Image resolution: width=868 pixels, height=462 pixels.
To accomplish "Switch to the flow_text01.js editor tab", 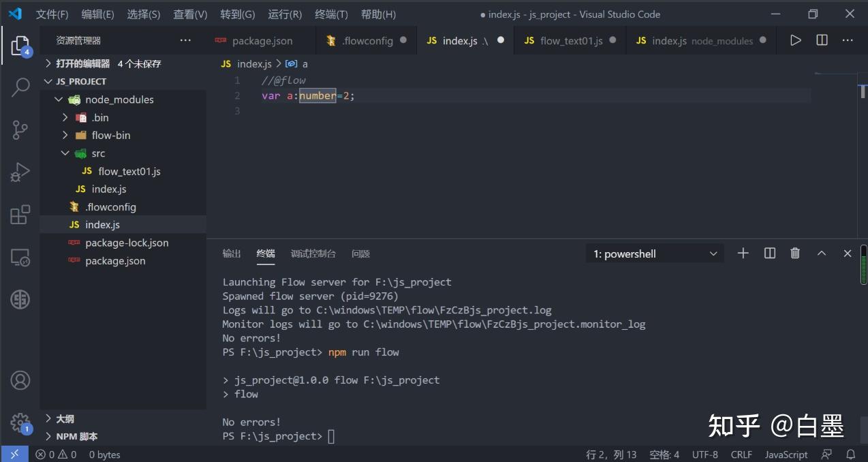I will click(x=571, y=41).
